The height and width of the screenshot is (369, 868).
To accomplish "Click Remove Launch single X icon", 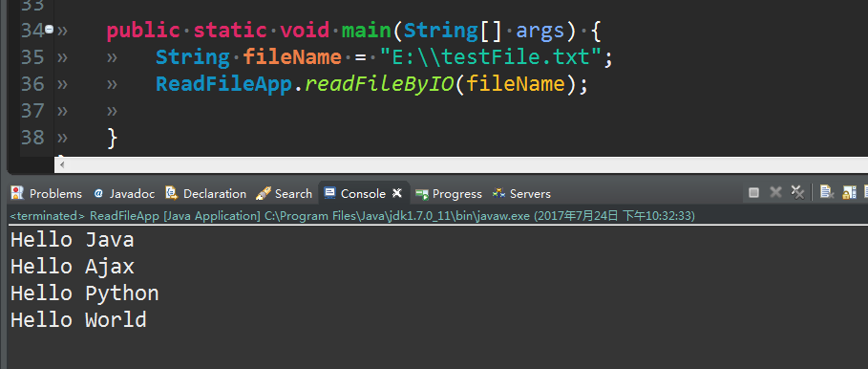I will 775,192.
